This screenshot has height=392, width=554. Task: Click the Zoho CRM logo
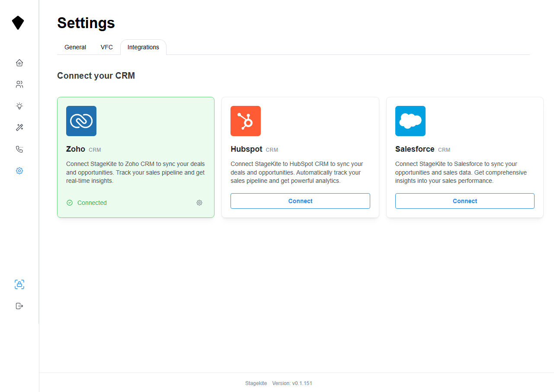81,121
